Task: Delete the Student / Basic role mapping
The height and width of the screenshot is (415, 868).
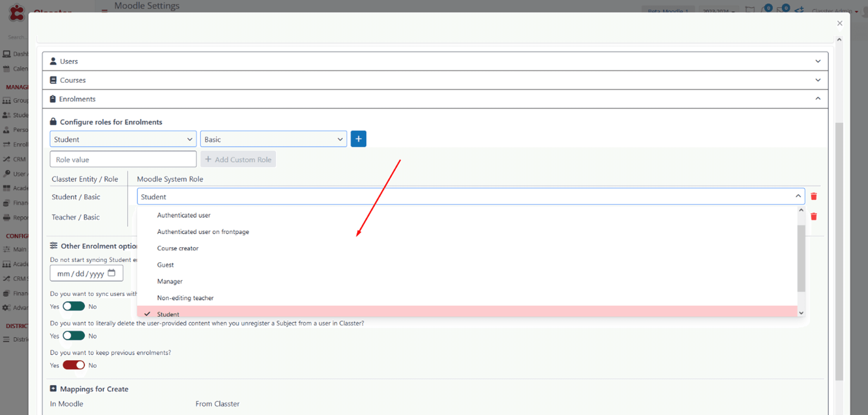Action: tap(814, 196)
